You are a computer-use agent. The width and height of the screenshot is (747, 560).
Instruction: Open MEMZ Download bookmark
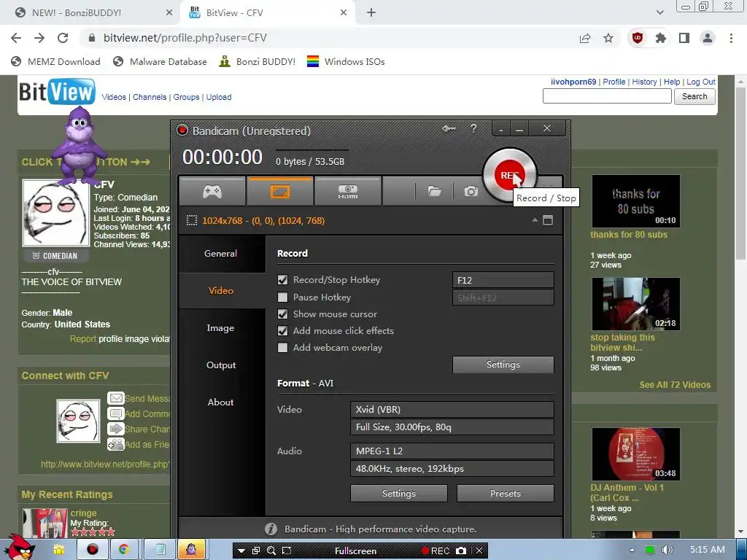pos(56,61)
